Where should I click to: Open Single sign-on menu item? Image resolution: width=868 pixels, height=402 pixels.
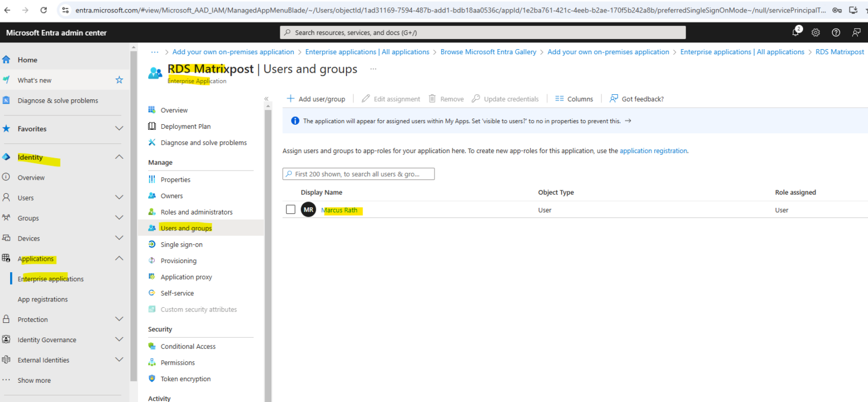pos(181,244)
